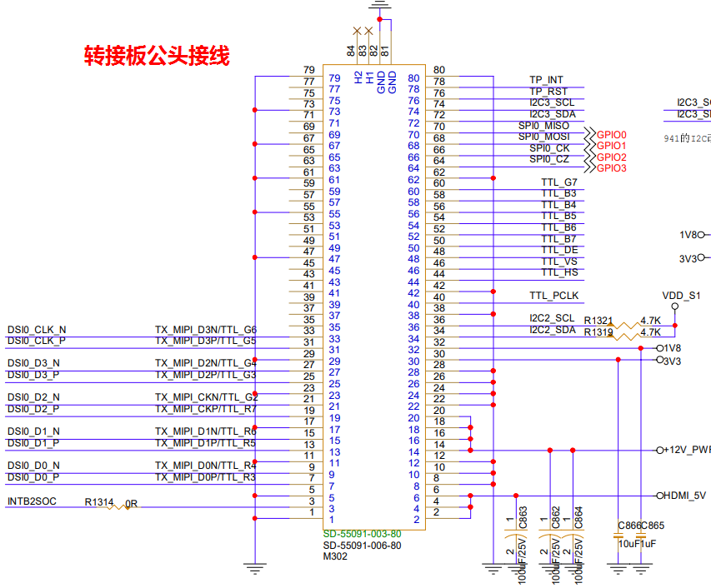Select the no-connect X mark on pin 84

pos(358,30)
